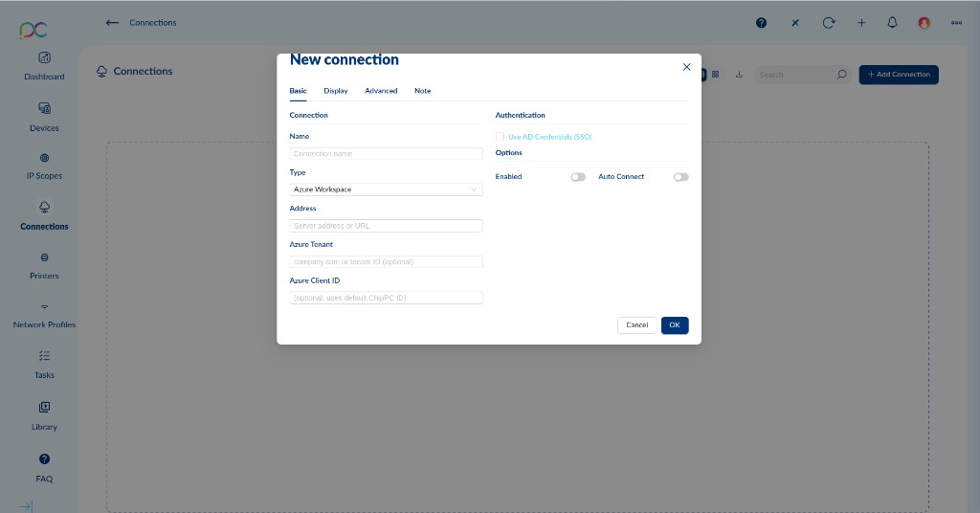Switch to the Advanced tab

pyautogui.click(x=381, y=91)
